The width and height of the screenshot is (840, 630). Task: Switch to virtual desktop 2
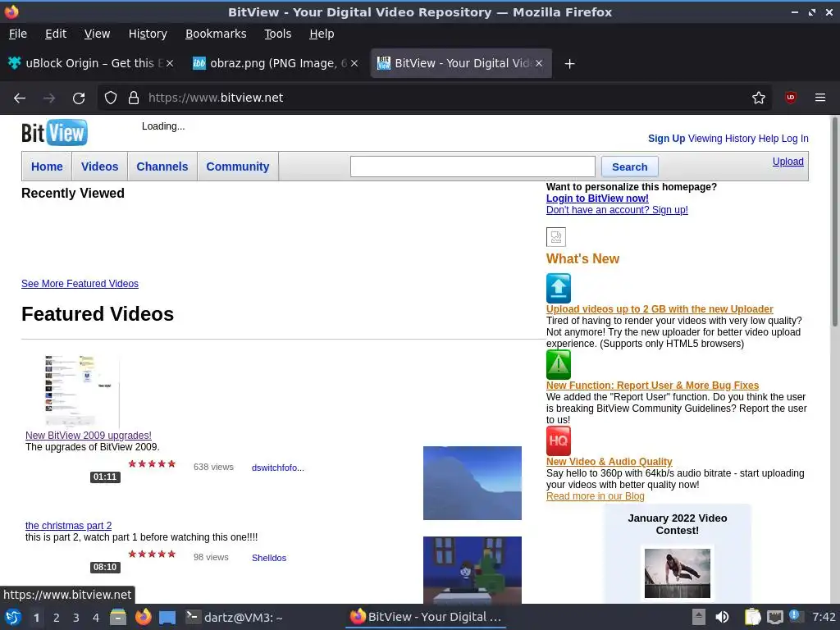coord(57,618)
